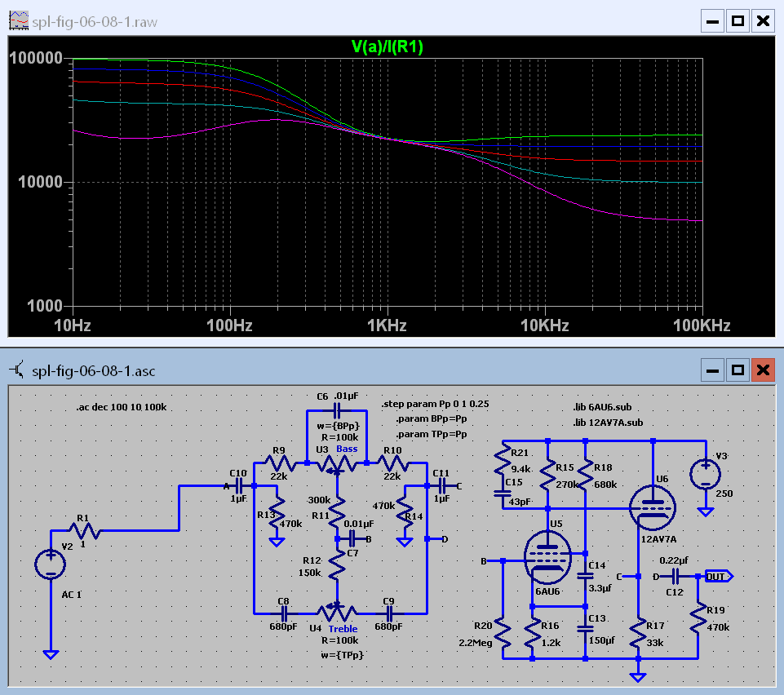This screenshot has width=784, height=695.
Task: Click the Treble potentiometer U4
Action: [x=336, y=610]
